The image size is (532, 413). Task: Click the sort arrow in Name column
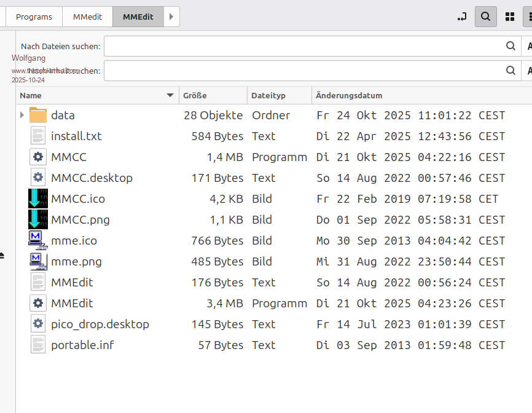pyautogui.click(x=170, y=95)
